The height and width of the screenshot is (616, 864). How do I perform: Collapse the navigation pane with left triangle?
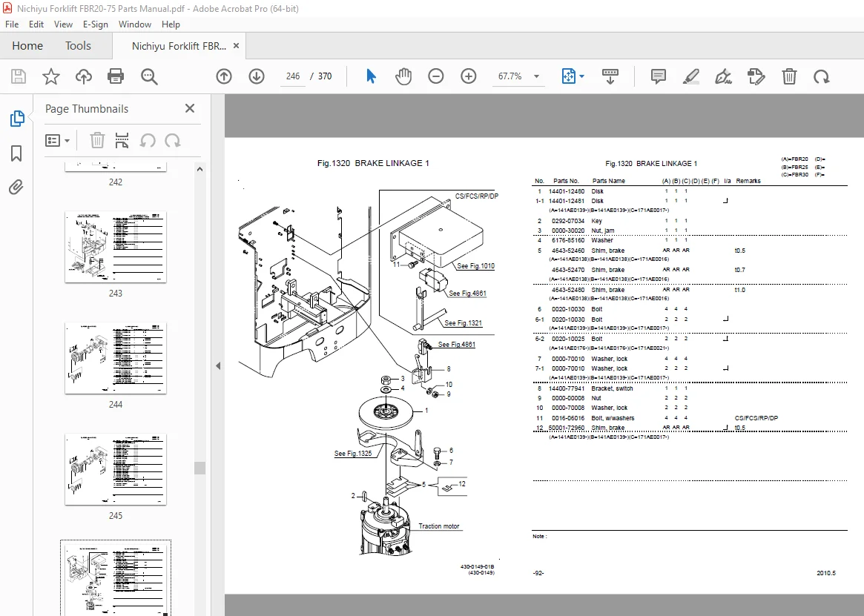click(218, 365)
